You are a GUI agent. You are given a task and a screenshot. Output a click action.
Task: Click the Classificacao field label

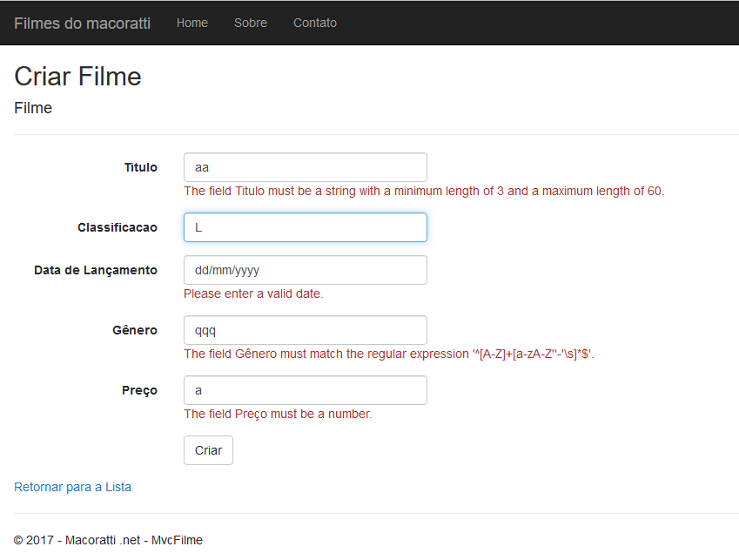[117, 228]
